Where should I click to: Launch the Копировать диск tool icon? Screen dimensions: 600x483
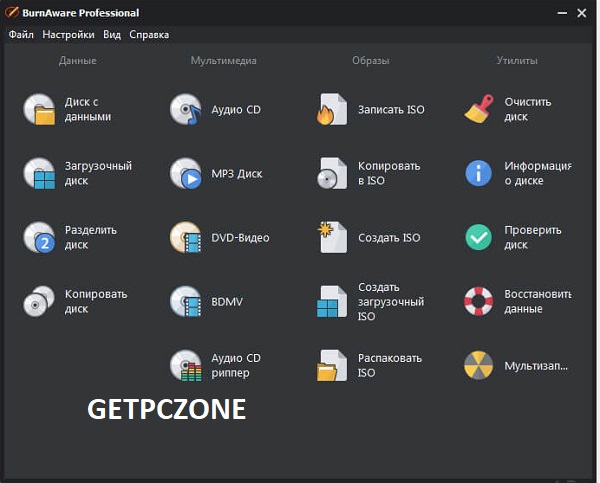40,301
